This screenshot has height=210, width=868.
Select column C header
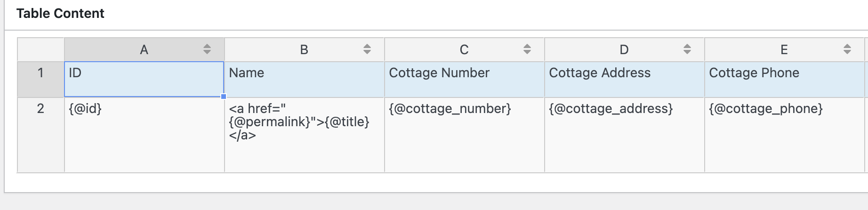click(x=464, y=49)
